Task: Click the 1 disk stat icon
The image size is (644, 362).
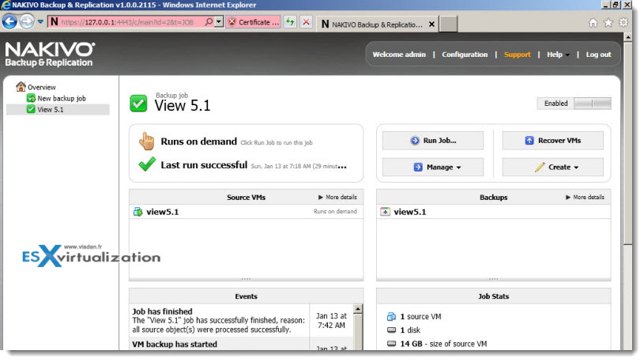Action: point(391,330)
